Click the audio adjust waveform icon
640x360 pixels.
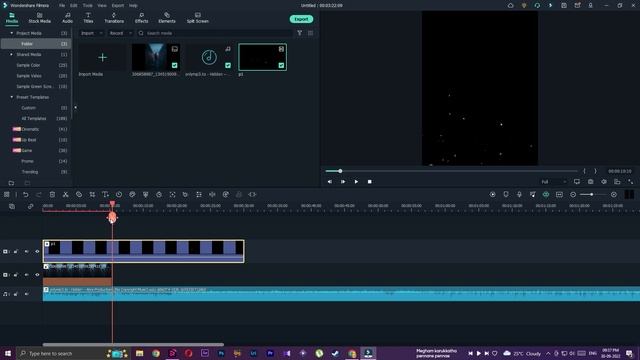click(212, 195)
